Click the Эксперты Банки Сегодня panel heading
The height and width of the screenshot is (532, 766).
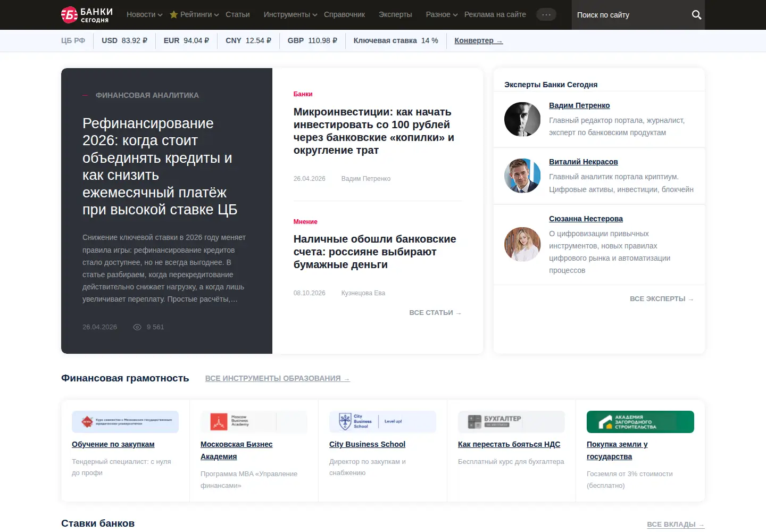(x=551, y=85)
